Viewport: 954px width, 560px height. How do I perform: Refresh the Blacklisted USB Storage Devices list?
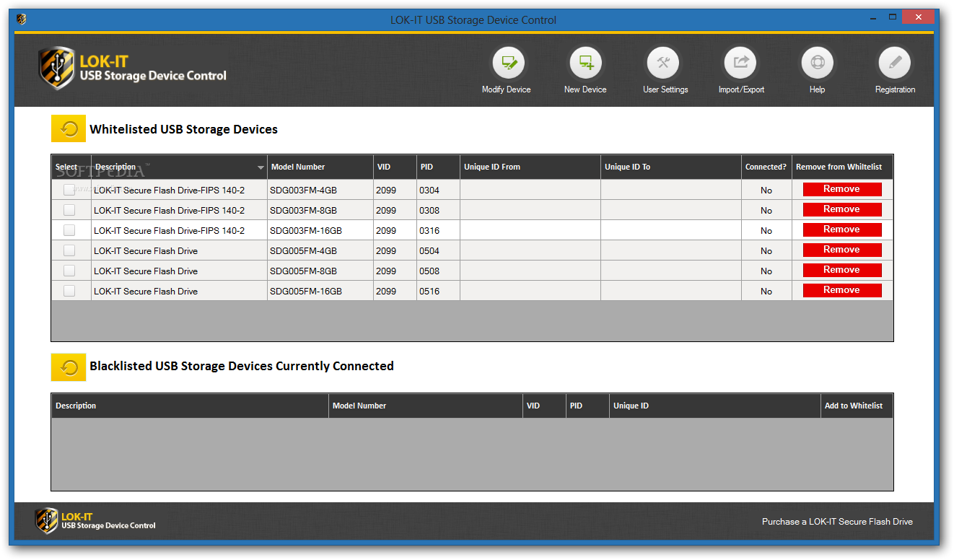(x=69, y=367)
